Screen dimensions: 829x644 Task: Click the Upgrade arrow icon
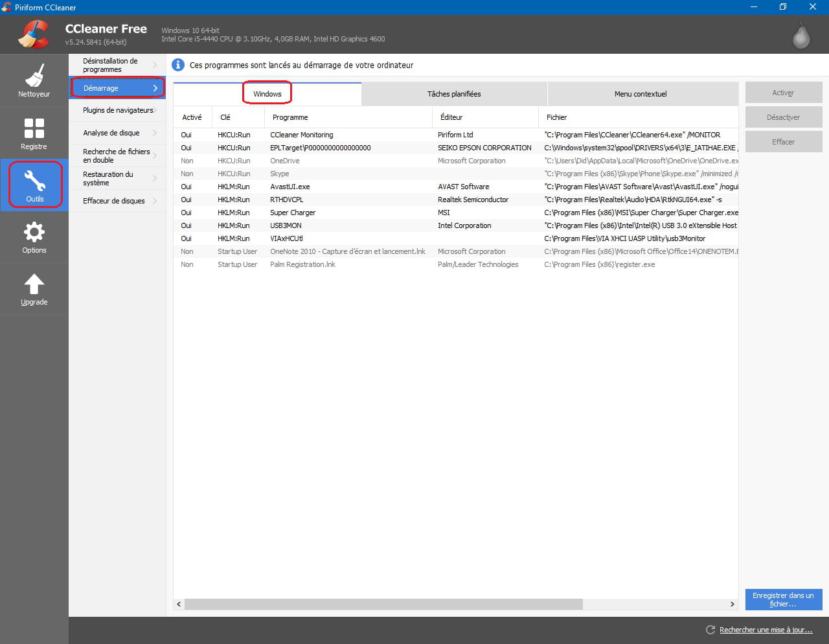click(x=34, y=289)
